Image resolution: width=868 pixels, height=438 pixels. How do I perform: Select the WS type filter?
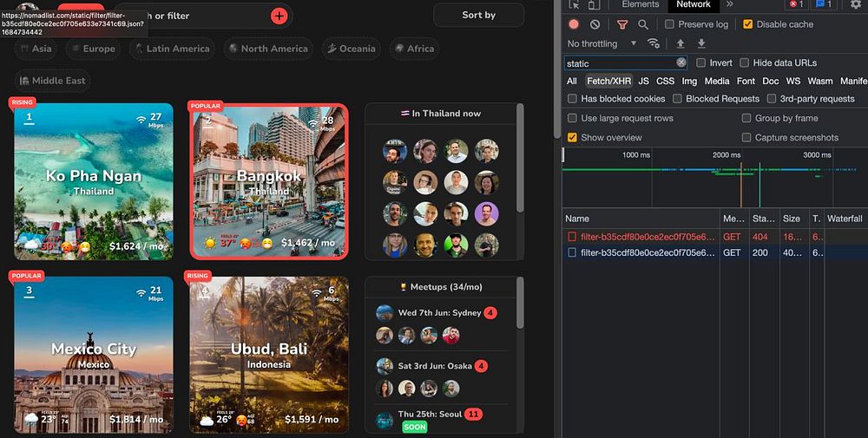(x=793, y=82)
